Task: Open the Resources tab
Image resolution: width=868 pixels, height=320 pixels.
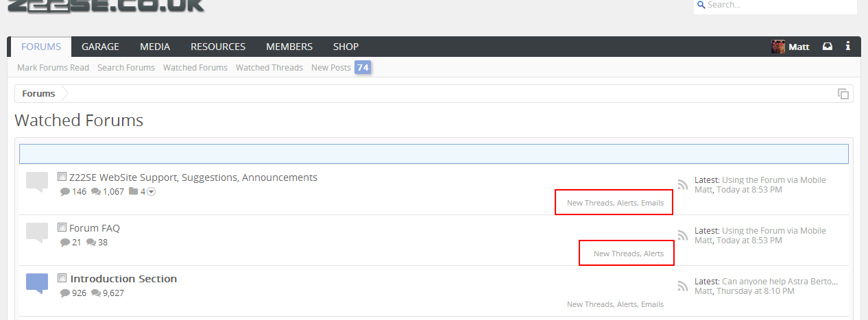Action: (218, 47)
